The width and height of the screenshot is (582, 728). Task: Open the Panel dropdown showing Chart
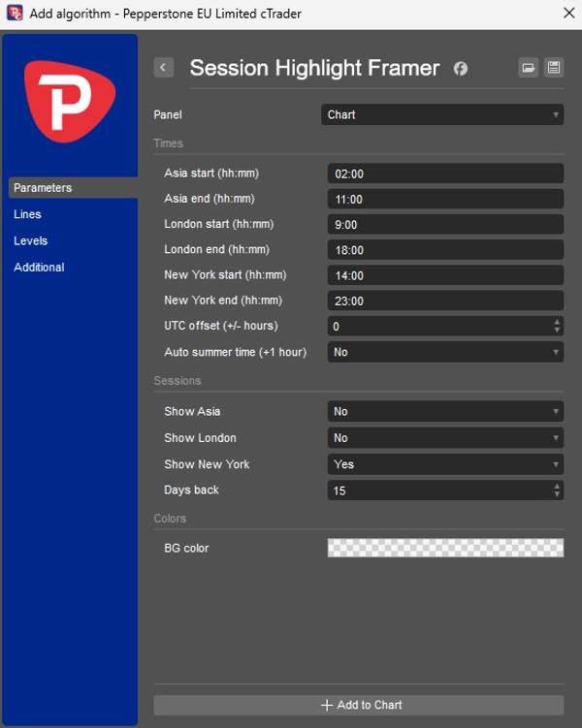coord(442,114)
